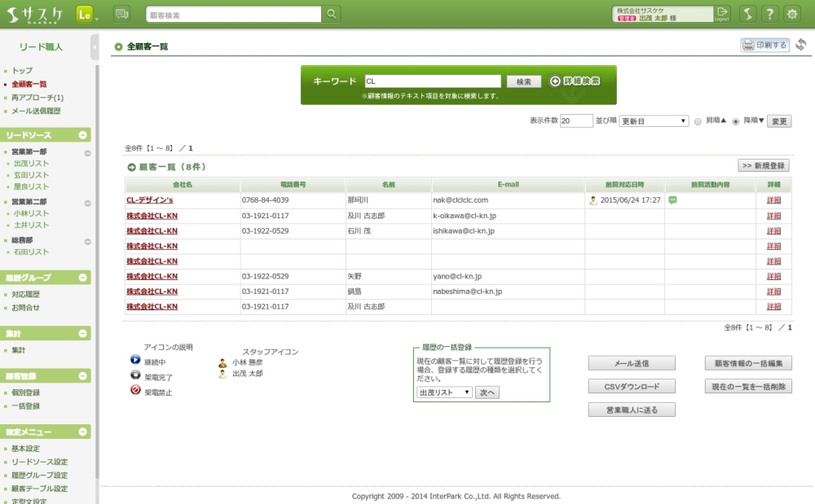Select the 降順 descending radio button
This screenshot has height=504, width=815.
(x=736, y=121)
